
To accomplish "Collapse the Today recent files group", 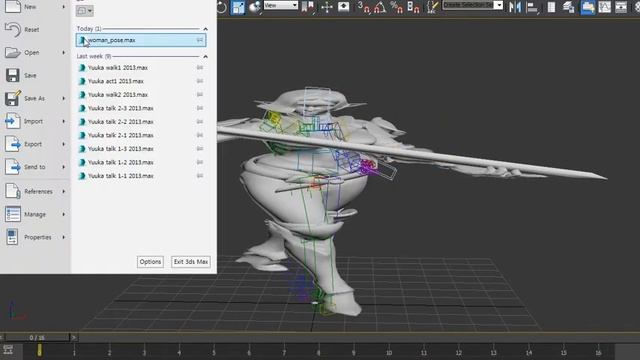I will tap(205, 29).
